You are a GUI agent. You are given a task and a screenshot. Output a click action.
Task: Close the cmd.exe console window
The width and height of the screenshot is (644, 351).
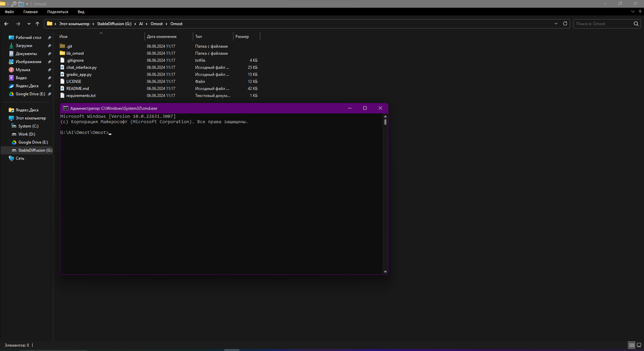(x=380, y=108)
